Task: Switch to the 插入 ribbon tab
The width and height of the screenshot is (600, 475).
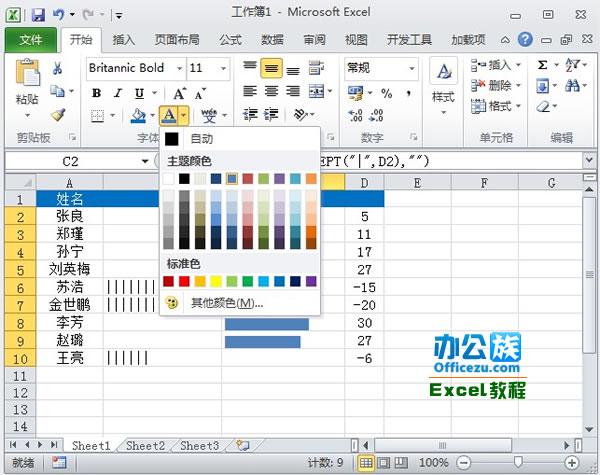Action: pyautogui.click(x=123, y=40)
